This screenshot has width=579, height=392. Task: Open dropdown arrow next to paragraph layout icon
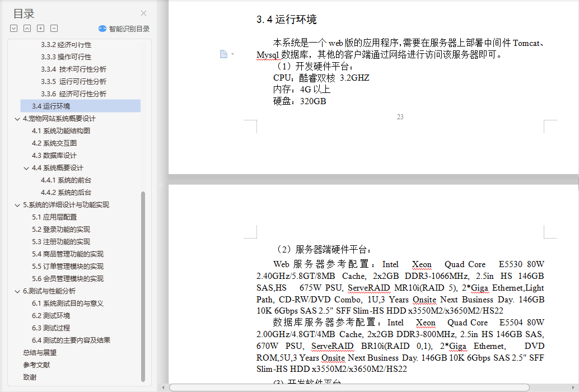pos(232,54)
